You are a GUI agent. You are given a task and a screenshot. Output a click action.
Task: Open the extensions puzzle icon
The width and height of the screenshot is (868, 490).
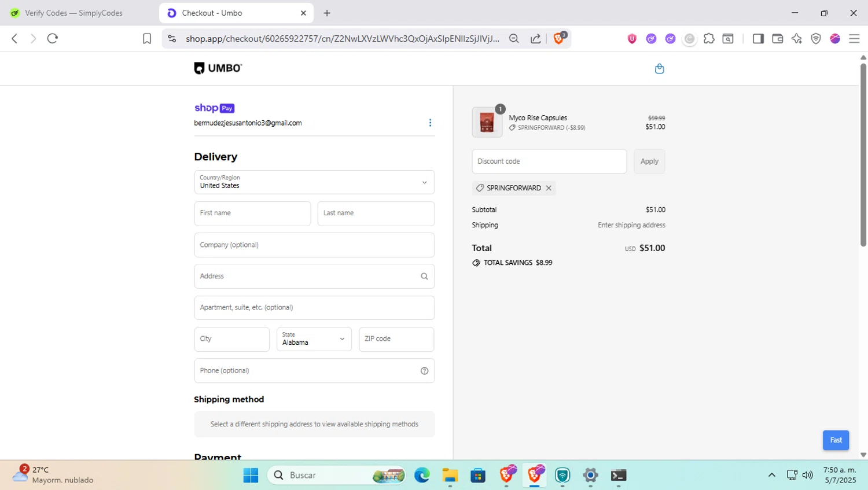709,39
